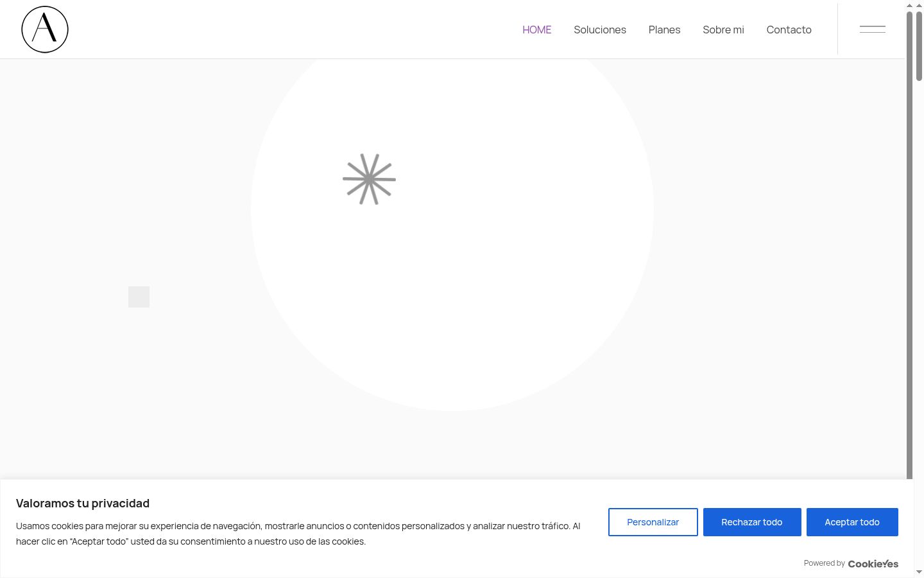
Task: Click the small gray square placeholder
Action: (139, 297)
